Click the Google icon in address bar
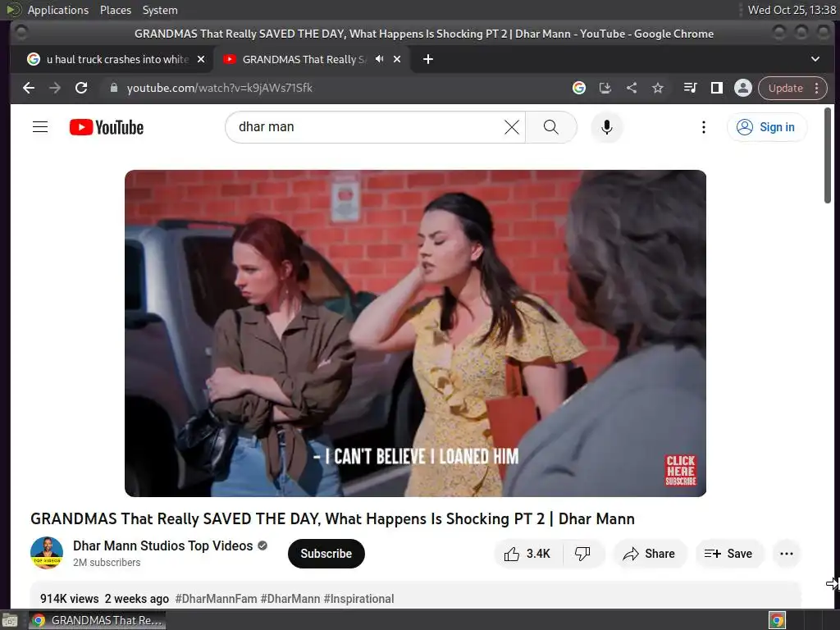Image resolution: width=840 pixels, height=630 pixels. coord(578,88)
